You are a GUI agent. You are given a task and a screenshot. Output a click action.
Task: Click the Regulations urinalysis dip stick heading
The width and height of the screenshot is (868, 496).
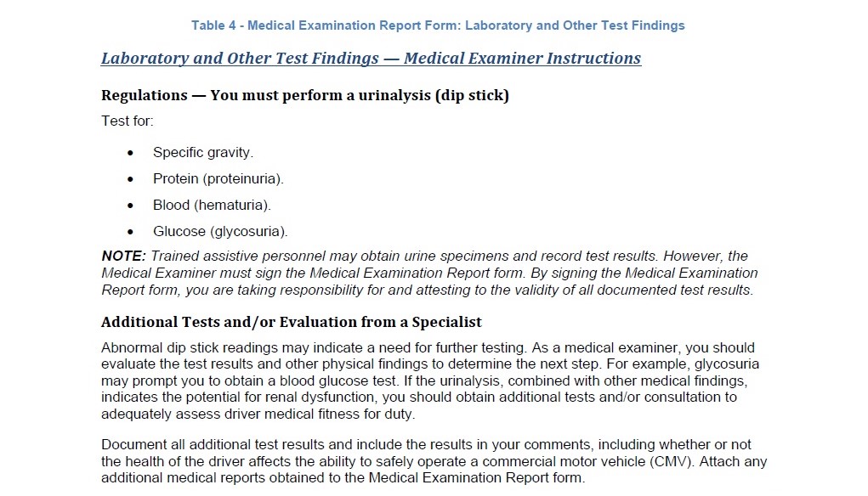[x=305, y=95]
